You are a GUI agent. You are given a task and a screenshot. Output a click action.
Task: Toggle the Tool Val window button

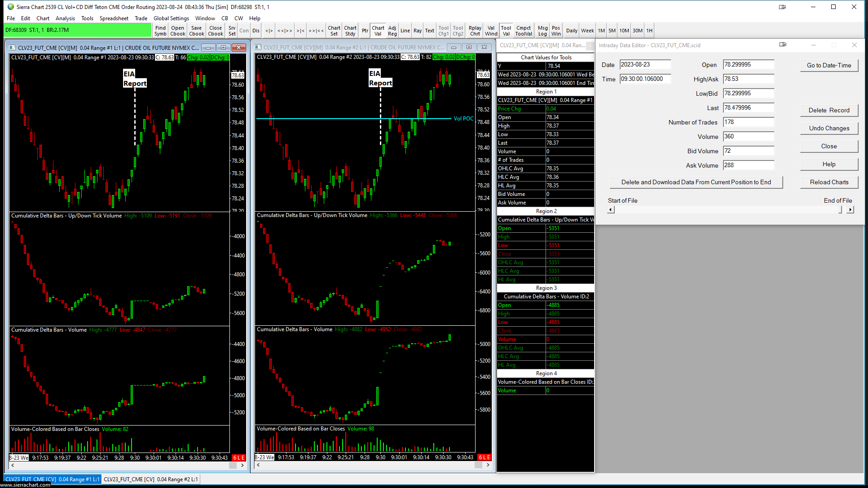click(506, 31)
